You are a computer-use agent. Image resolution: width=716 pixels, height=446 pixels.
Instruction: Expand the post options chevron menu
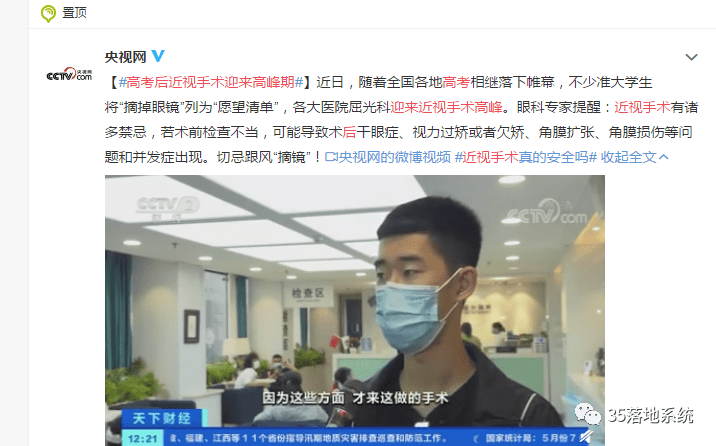coord(691,57)
